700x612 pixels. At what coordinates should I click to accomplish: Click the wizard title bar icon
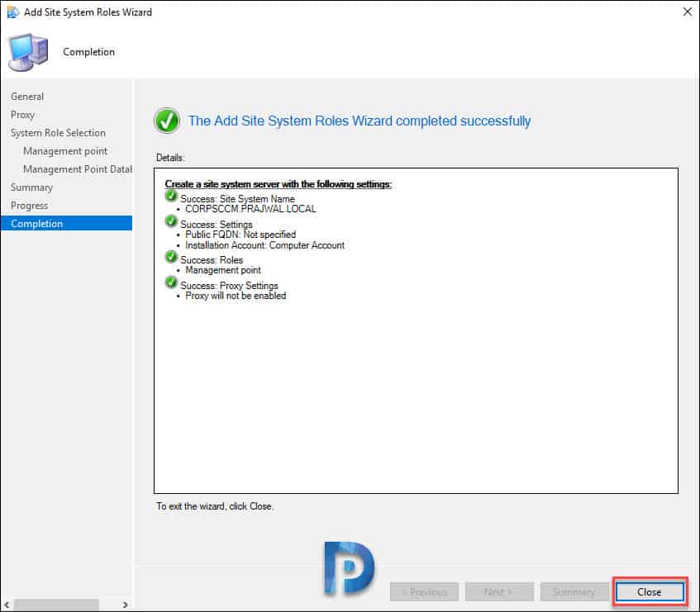13,12
